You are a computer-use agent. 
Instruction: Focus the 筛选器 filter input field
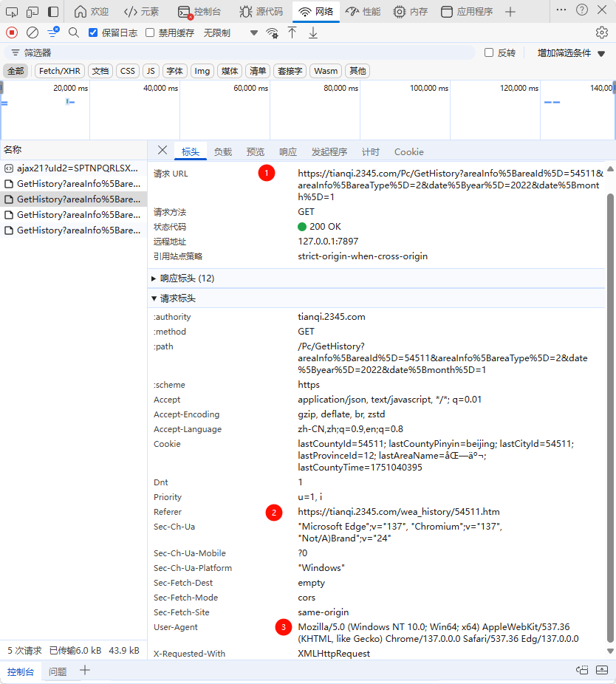coord(240,52)
